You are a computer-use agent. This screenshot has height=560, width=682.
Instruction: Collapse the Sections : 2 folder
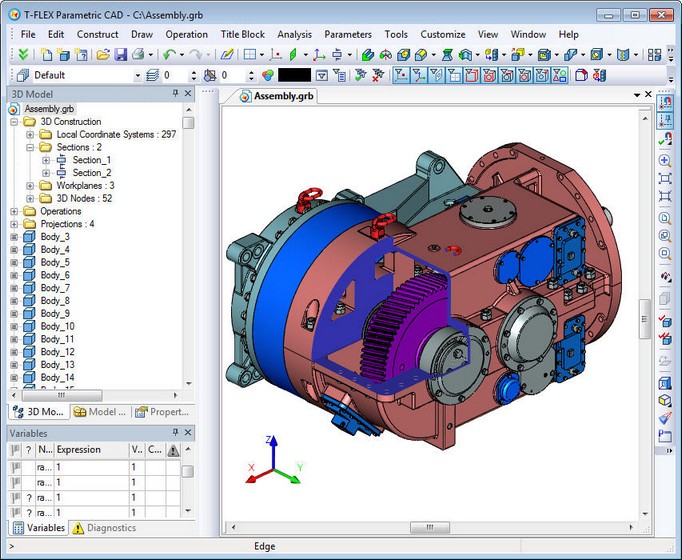pyautogui.click(x=31, y=147)
